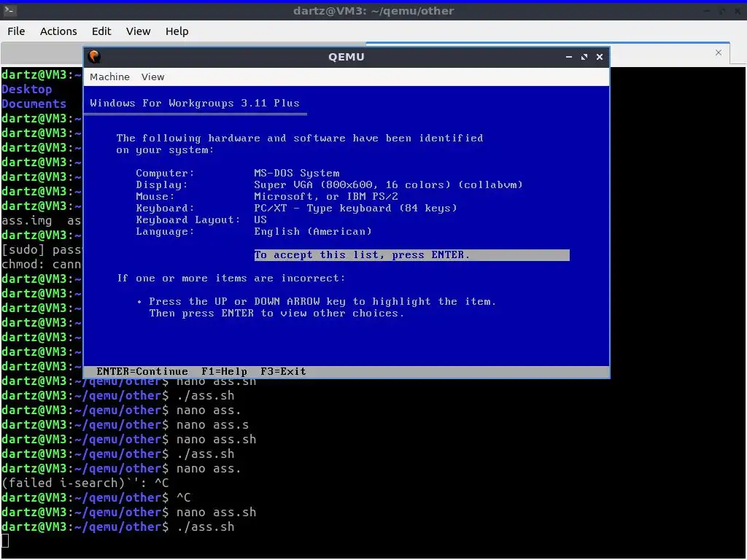
Task: Open the QEMU Machine menu
Action: pyautogui.click(x=109, y=77)
